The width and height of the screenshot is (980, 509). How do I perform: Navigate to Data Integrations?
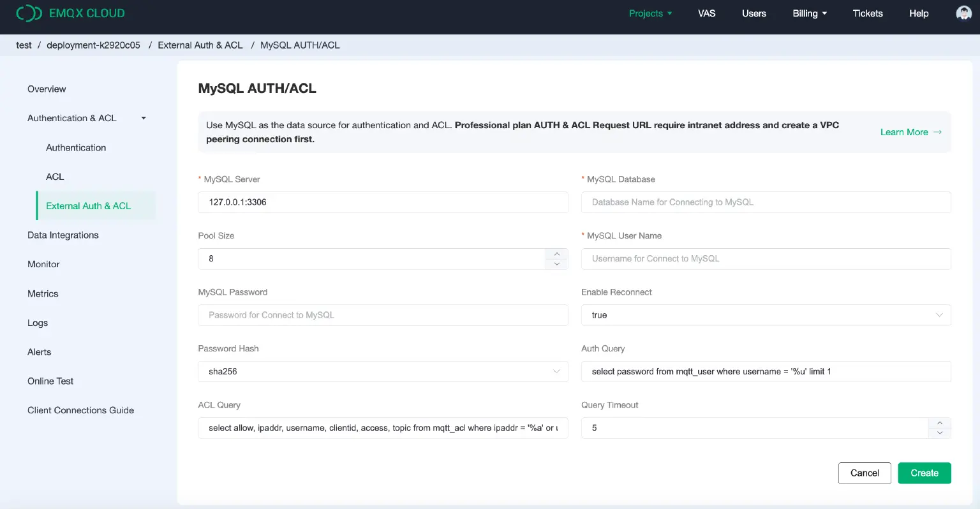coord(63,235)
